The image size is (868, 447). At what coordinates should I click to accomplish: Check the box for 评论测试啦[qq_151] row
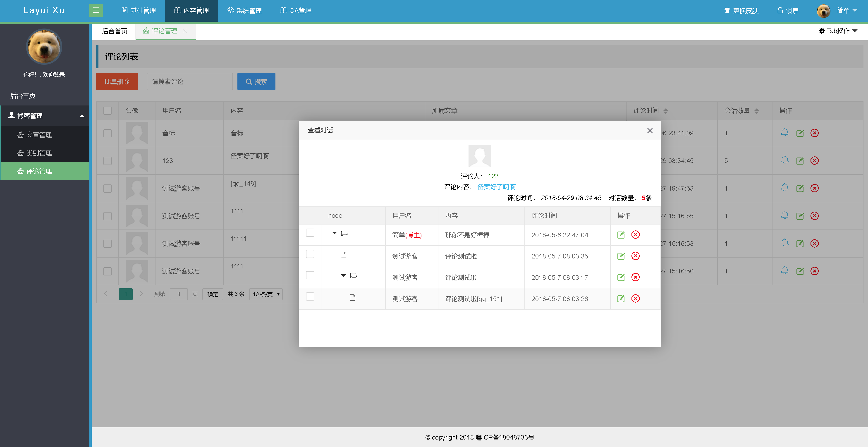coord(310,296)
